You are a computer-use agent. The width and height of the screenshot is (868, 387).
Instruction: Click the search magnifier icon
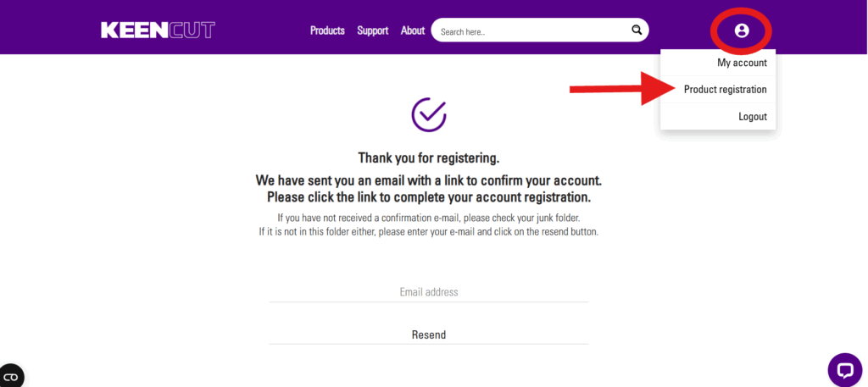637,30
